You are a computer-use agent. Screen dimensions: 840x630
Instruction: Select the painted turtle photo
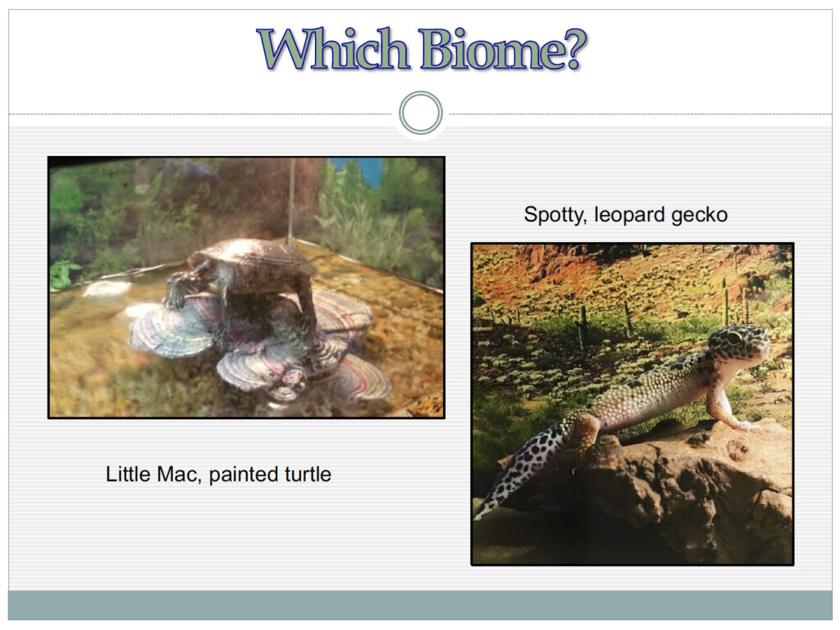point(246,287)
